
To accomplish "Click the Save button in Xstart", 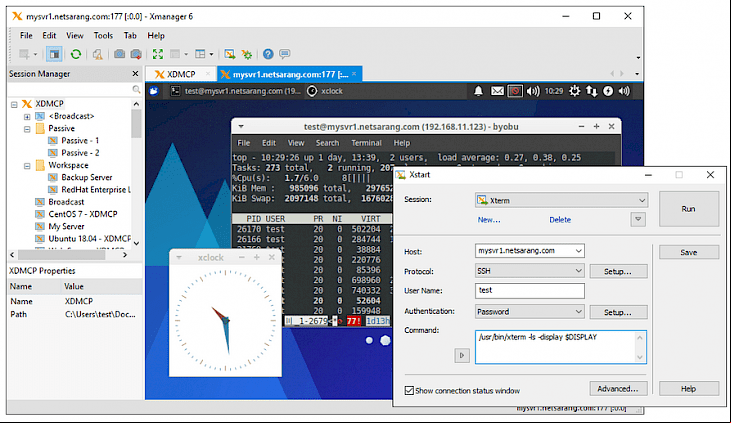I will click(x=689, y=252).
